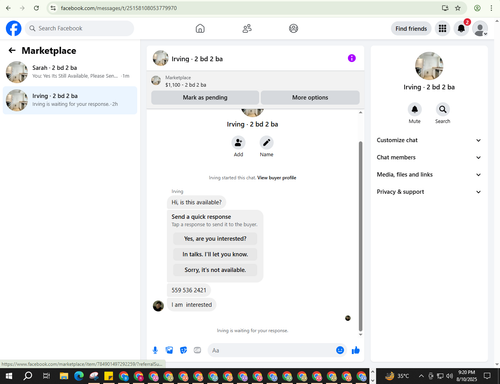Click the taskbar clock showing 9:20 PM
Image resolution: width=500 pixels, height=384 pixels.
466,376
